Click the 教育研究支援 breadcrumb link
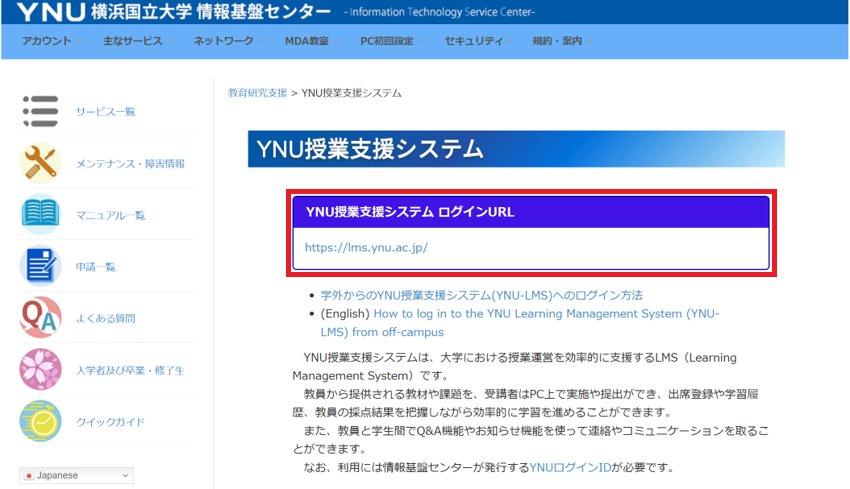Image resolution: width=850 pixels, height=489 pixels. click(257, 93)
